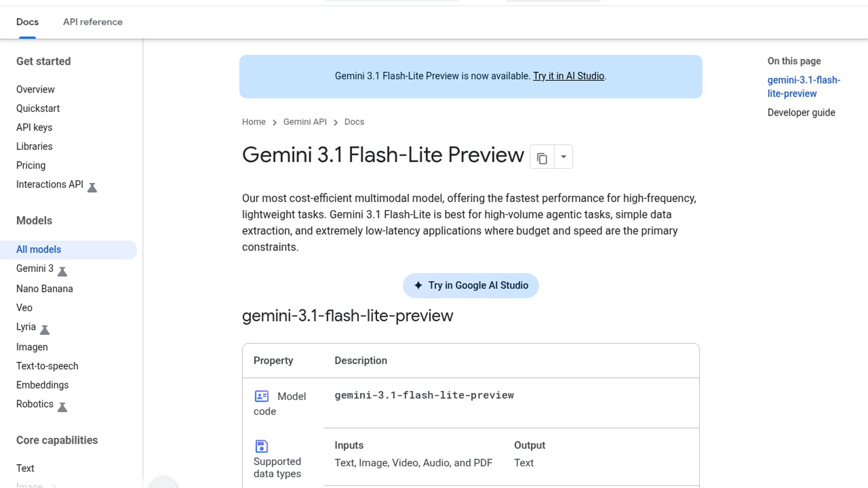Switch to the API reference tab
This screenshot has width=868, height=488.
(x=93, y=22)
